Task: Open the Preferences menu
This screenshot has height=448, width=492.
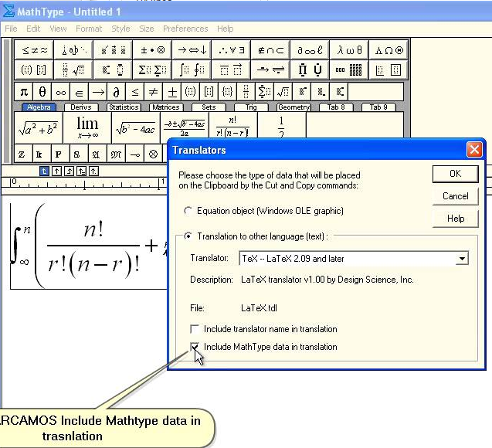Action: coord(185,29)
